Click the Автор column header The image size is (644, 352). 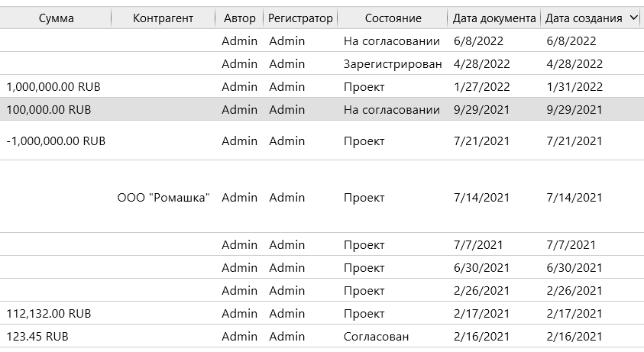(x=240, y=18)
